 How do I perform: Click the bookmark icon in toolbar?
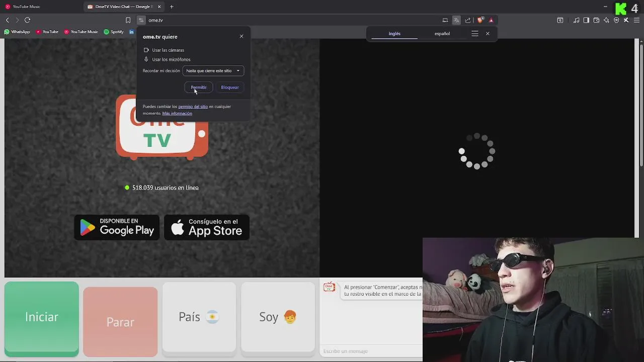(128, 20)
